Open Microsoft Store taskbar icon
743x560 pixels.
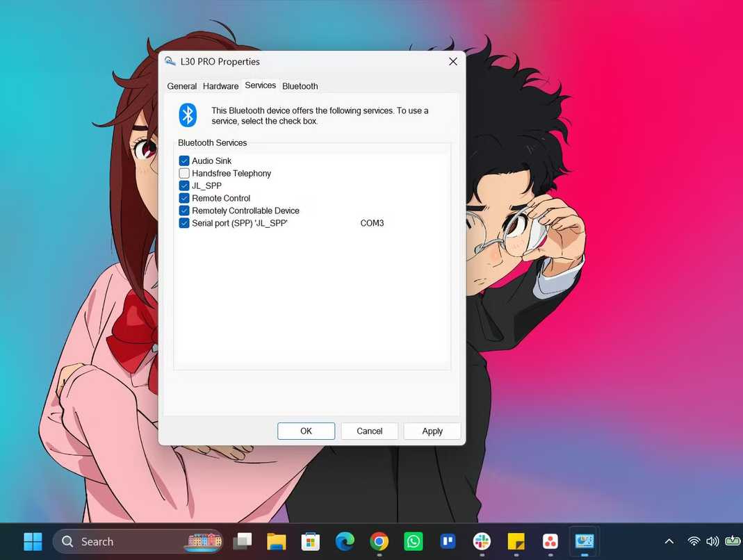[x=311, y=541]
